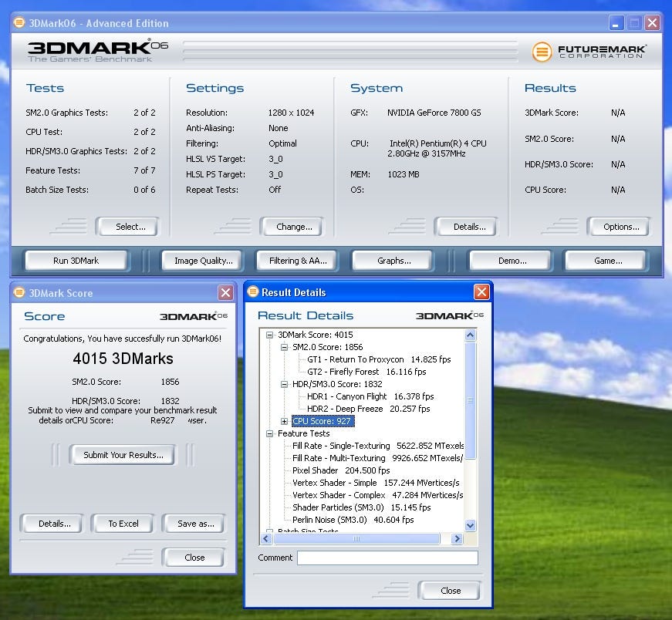Collapse the HDR/SM3.0 Score: 1832 node

pyautogui.click(x=284, y=384)
